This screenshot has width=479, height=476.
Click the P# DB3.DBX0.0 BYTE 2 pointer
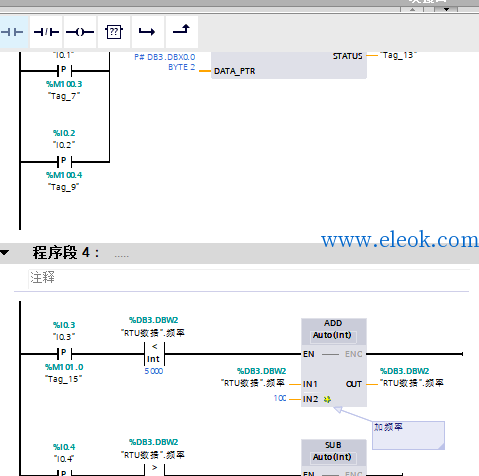point(165,62)
